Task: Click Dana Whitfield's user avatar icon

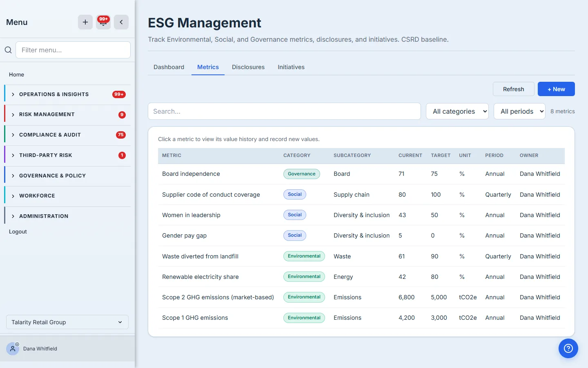Action: (x=13, y=348)
